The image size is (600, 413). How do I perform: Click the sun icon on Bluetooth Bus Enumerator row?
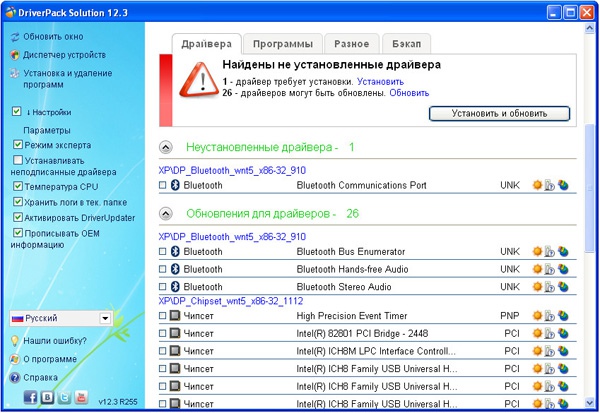point(537,251)
